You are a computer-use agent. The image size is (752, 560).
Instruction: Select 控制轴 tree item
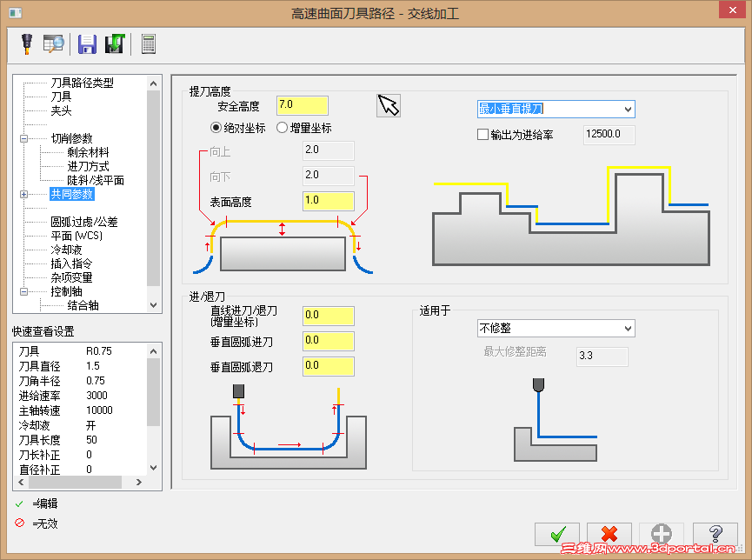67,292
